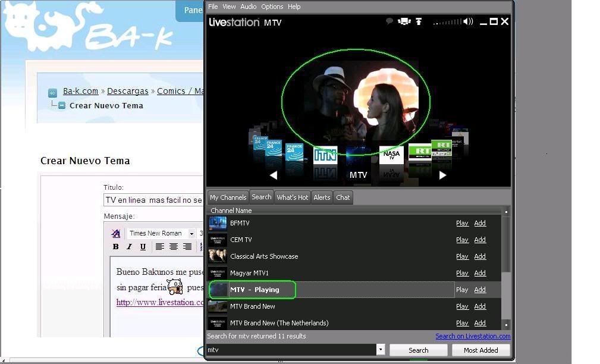Image resolution: width=600 pixels, height=364 pixels.
Task: Toggle italic in the forum editor
Action: tap(129, 247)
